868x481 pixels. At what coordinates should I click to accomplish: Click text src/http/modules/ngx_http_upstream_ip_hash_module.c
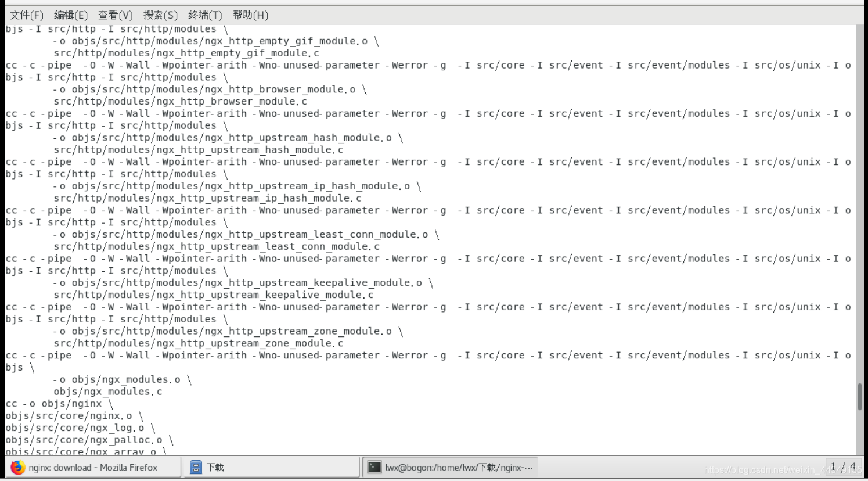coord(208,198)
